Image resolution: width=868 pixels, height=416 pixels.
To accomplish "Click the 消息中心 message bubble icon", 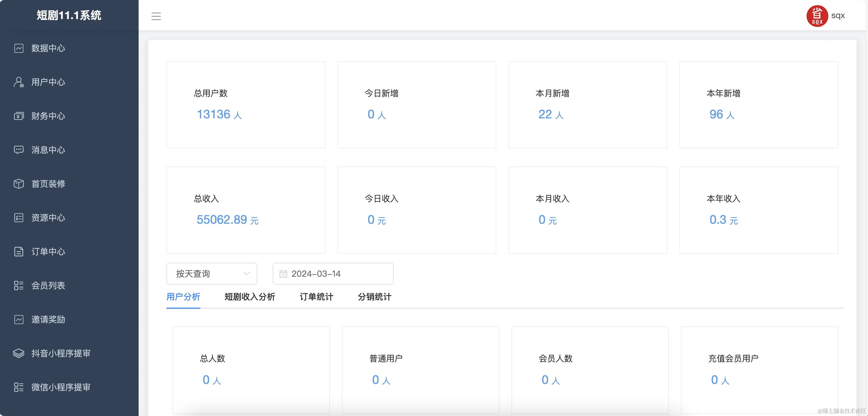I will point(19,150).
